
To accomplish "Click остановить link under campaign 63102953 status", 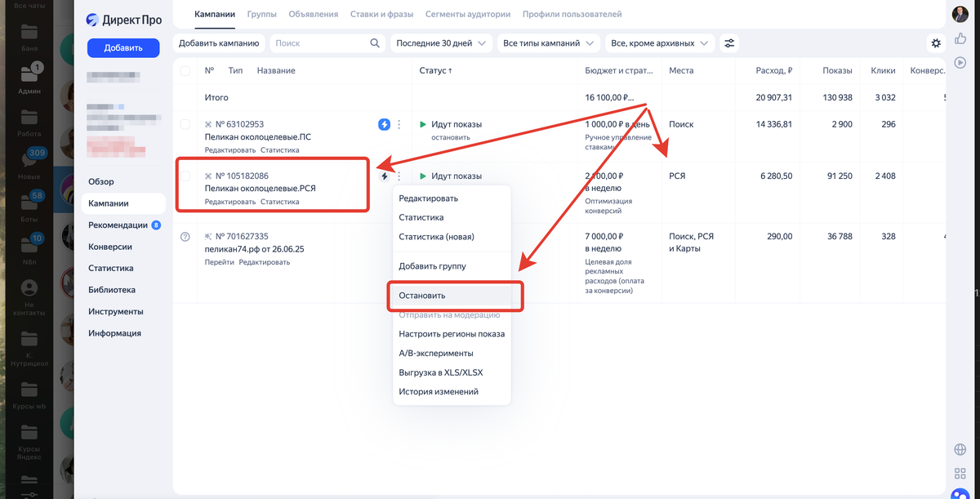I will click(451, 137).
